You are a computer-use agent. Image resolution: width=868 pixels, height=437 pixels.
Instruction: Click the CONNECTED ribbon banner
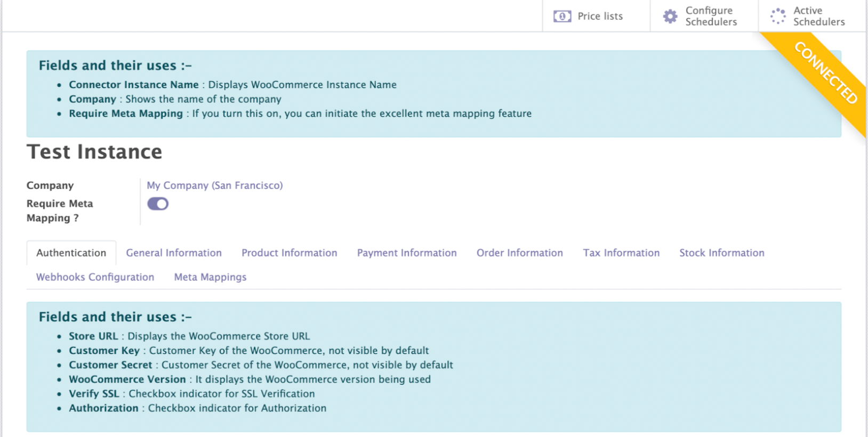(825, 73)
